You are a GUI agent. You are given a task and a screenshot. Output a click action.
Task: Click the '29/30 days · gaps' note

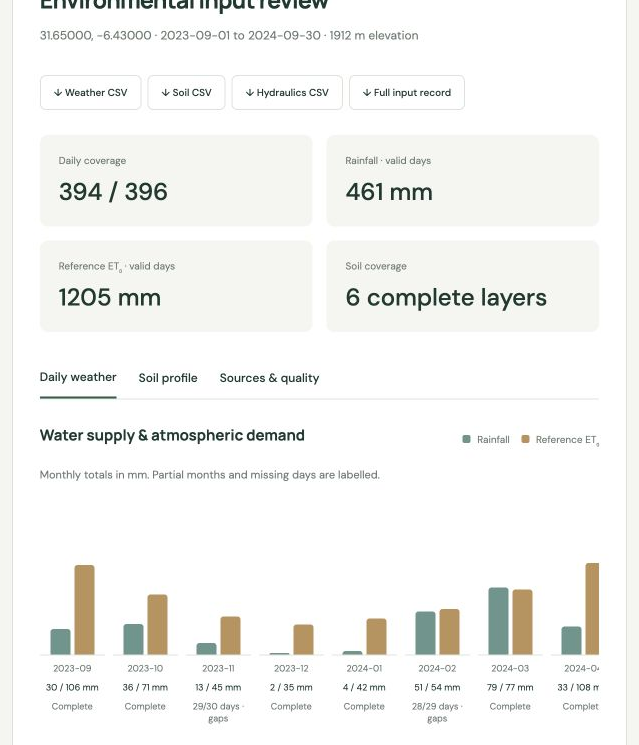click(x=218, y=712)
